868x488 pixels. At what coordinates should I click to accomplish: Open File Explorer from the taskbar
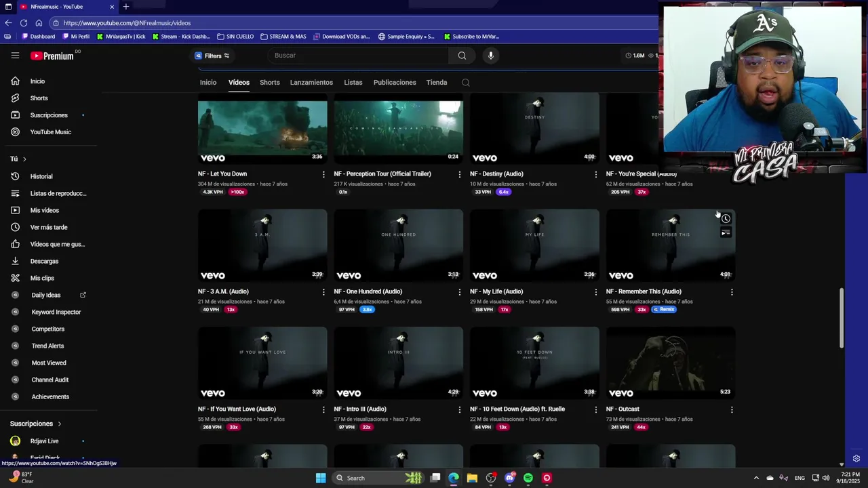pyautogui.click(x=472, y=478)
